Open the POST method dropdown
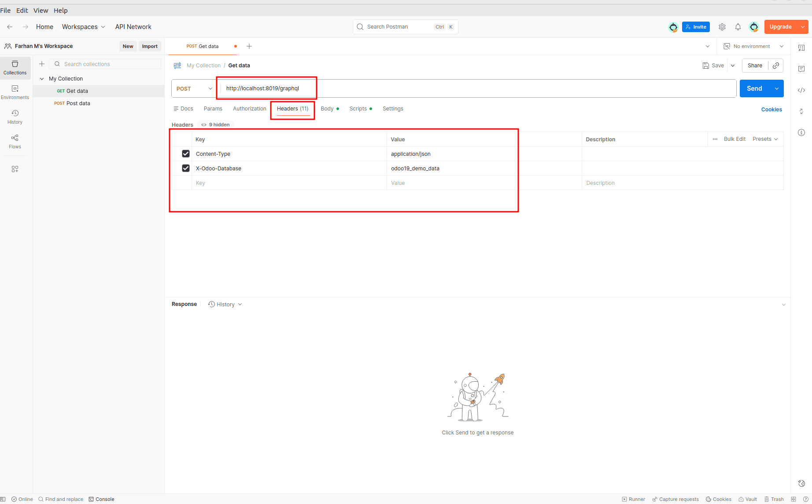The image size is (812, 504). pyautogui.click(x=194, y=88)
